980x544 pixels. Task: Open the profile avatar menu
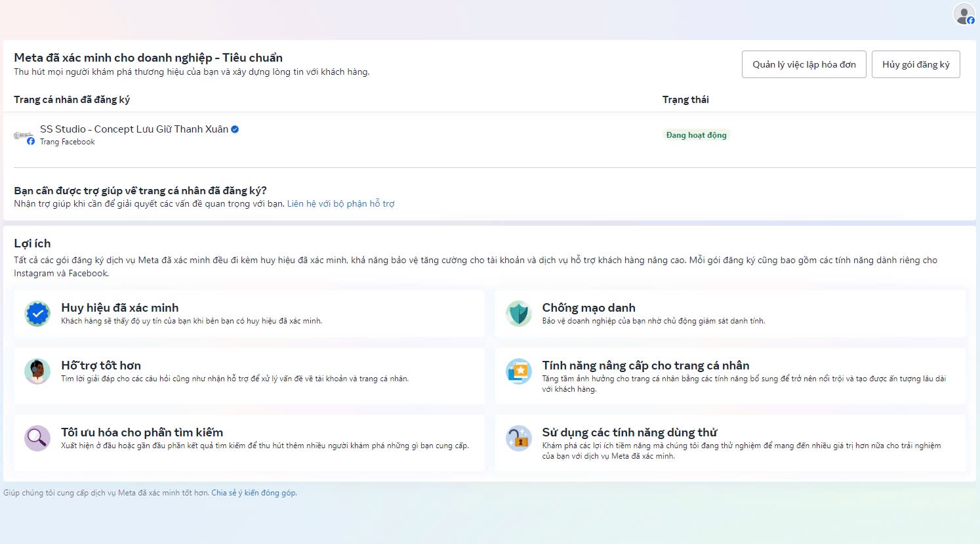coord(964,14)
